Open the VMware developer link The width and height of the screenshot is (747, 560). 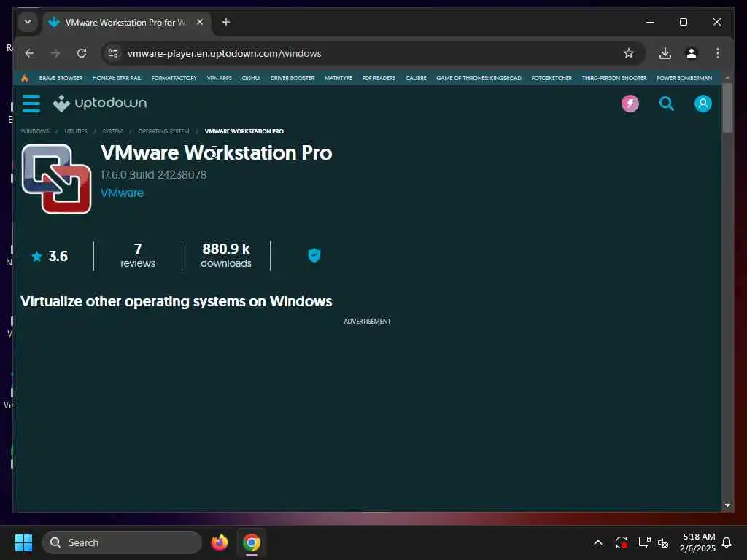pos(122,192)
